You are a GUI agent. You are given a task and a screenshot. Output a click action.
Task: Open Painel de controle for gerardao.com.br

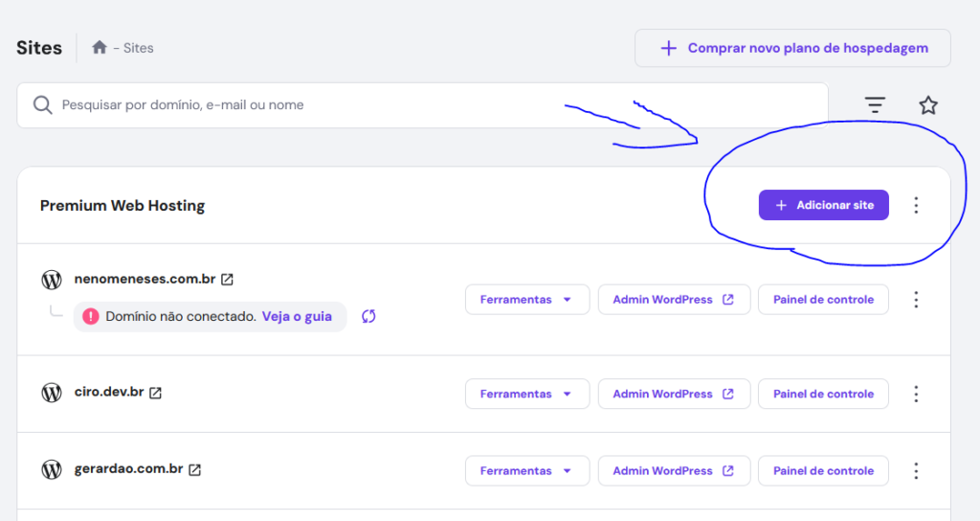click(x=823, y=470)
